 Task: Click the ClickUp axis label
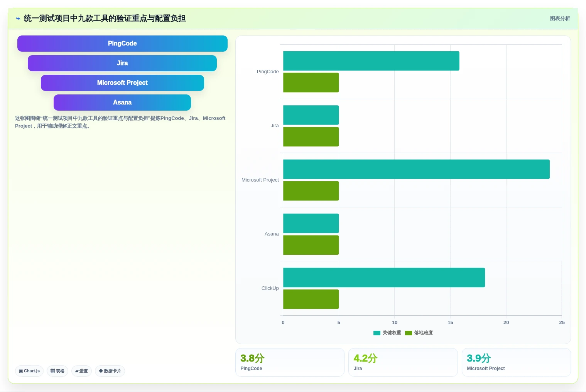pos(270,288)
